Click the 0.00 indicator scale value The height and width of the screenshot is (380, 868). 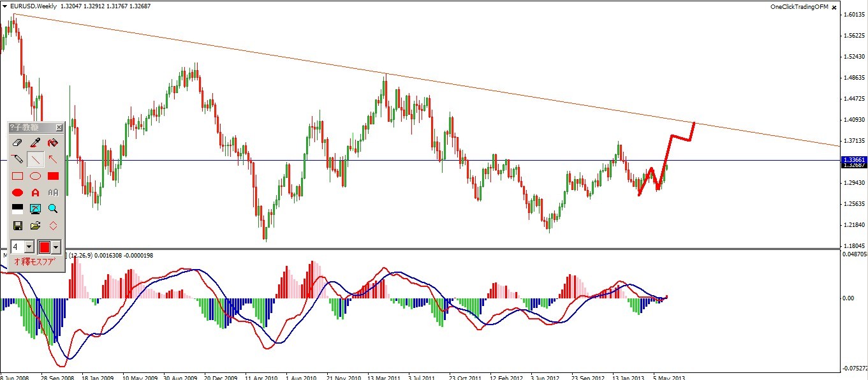point(850,298)
